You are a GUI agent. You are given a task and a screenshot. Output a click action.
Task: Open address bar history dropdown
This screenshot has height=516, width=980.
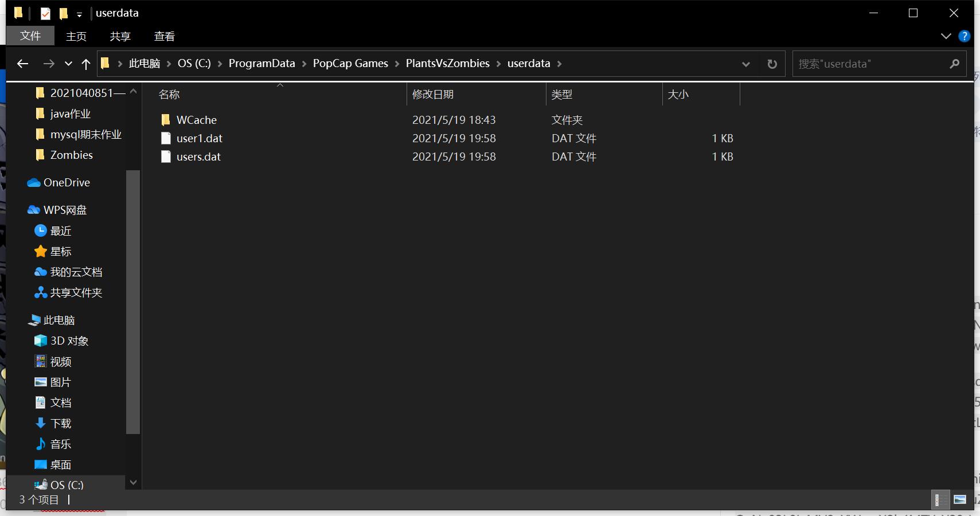pos(745,64)
